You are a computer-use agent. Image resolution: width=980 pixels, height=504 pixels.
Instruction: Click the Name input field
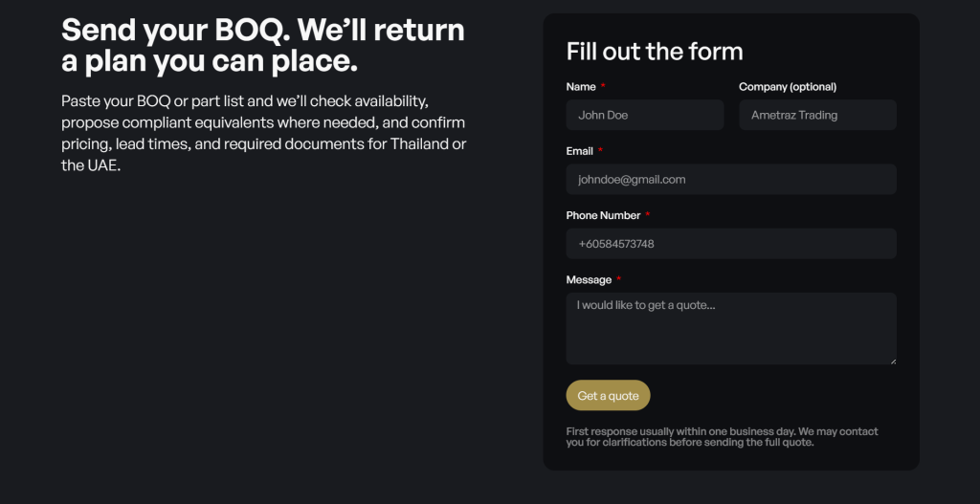pos(644,115)
